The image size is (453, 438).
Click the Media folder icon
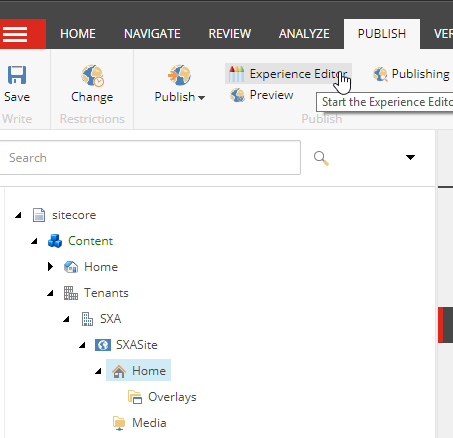119,423
